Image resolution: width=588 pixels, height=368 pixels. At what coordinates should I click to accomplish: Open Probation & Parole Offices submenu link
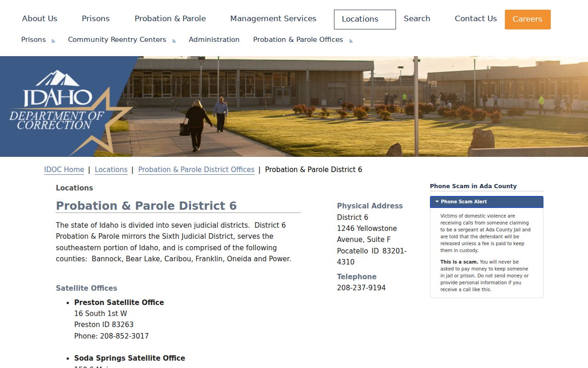[x=298, y=40]
